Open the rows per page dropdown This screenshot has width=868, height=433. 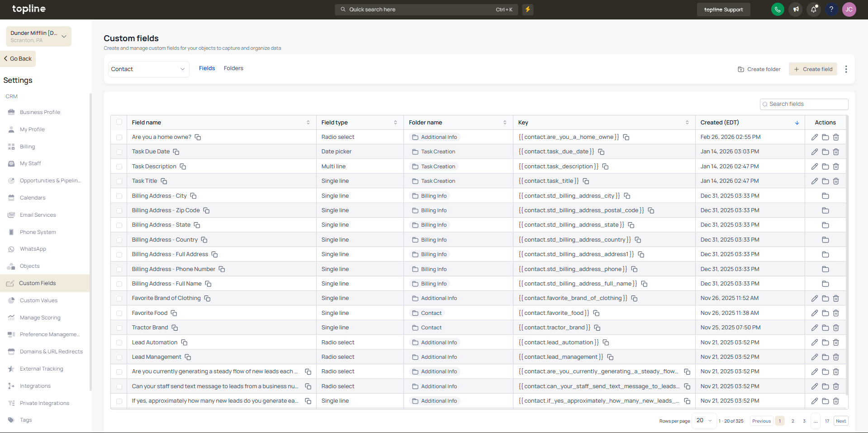pos(704,421)
